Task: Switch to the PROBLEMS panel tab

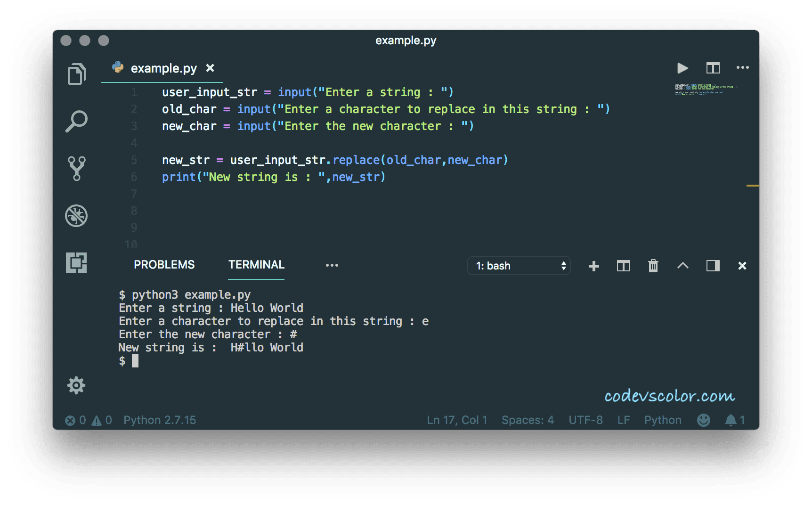Action: (164, 265)
